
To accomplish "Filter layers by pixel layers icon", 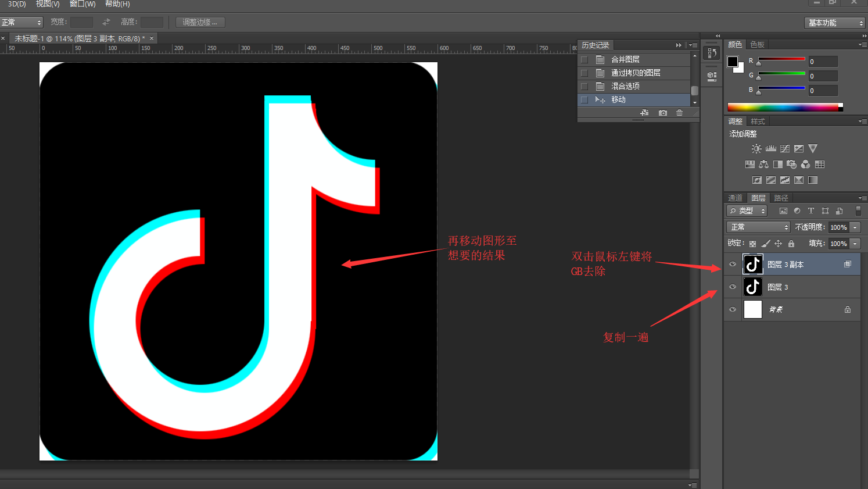I will point(783,211).
